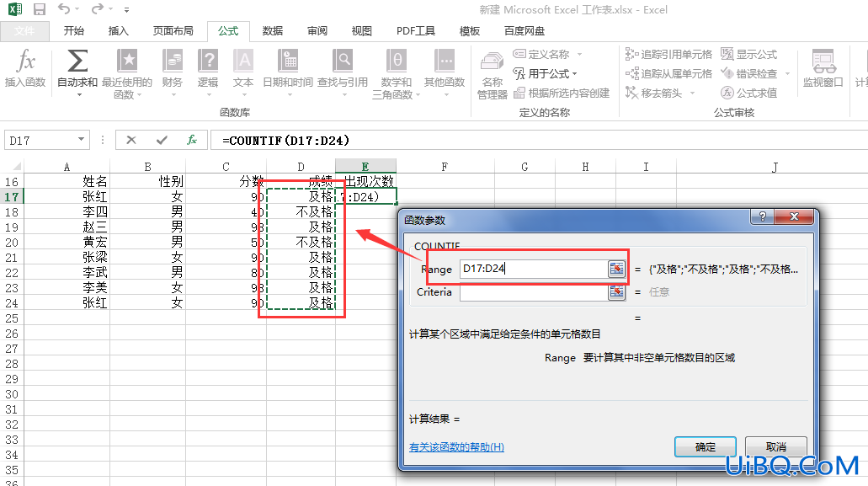Image resolution: width=868 pixels, height=486 pixels.
Task: Switch to the PDF工具 tab
Action: click(x=416, y=31)
